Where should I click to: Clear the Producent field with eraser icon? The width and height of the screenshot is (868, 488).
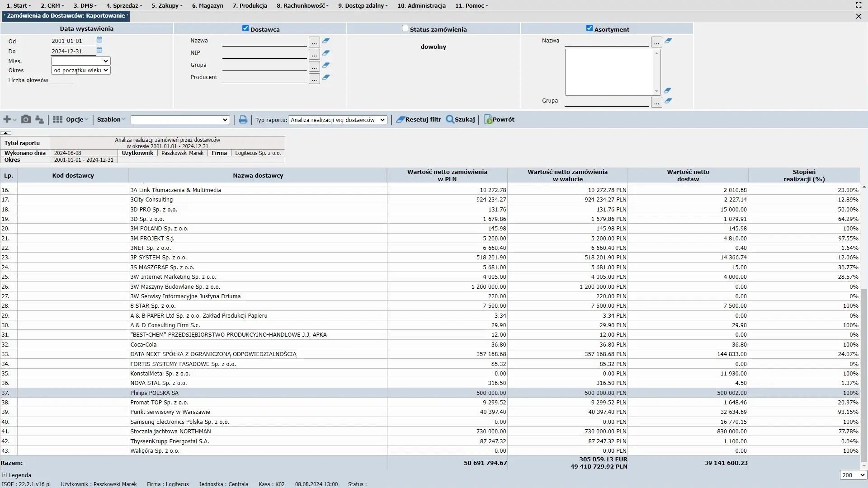326,77
